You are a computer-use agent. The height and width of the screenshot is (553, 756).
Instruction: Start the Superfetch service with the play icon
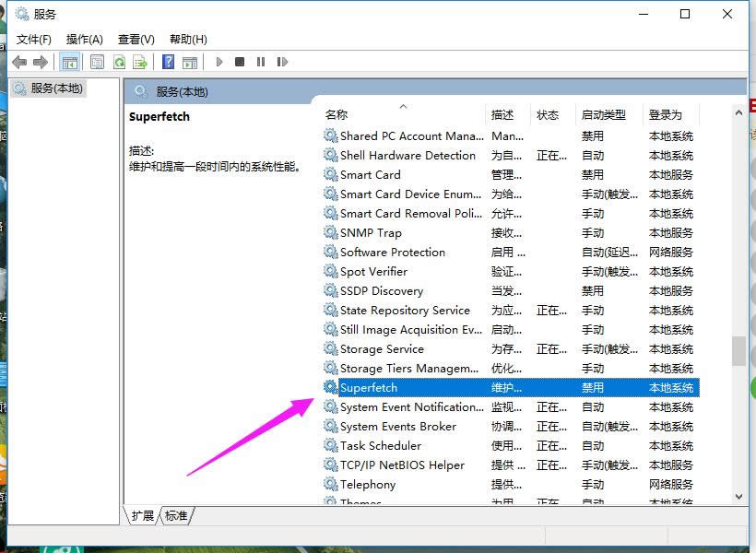[219, 61]
